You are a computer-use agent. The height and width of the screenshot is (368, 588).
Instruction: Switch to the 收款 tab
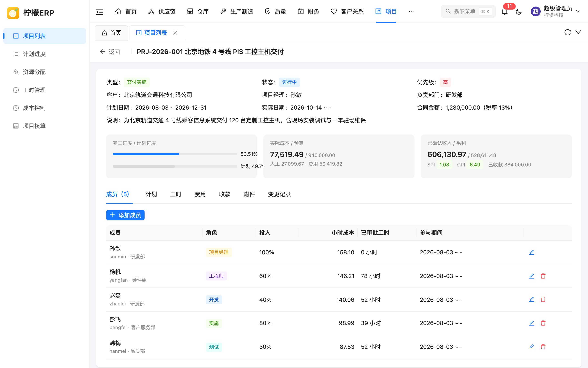pos(225,194)
